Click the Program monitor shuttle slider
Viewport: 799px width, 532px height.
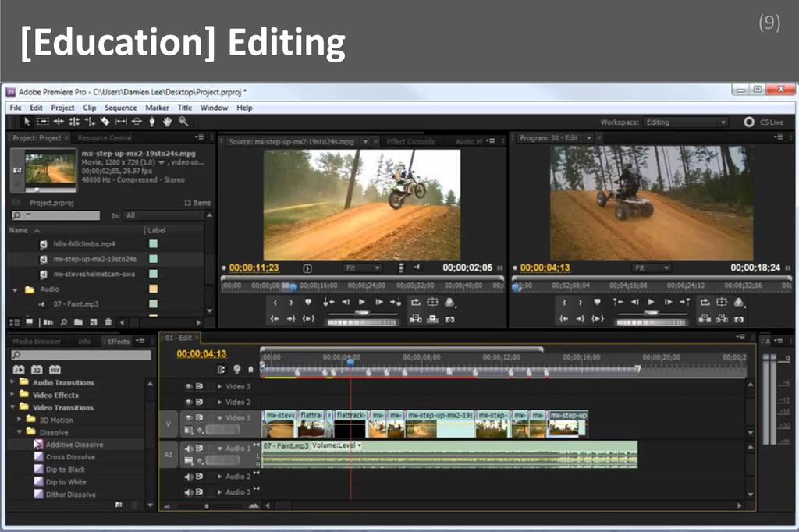(651, 314)
